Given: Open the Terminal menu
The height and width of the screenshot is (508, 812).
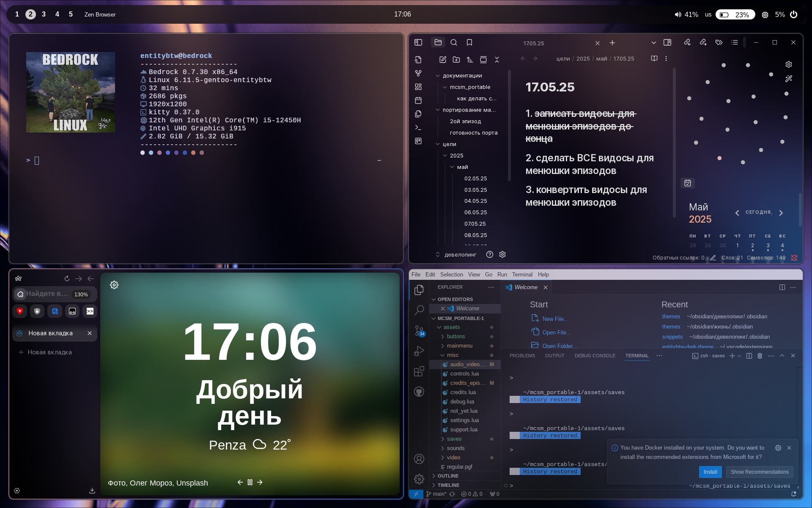Looking at the screenshot, I should (522, 274).
